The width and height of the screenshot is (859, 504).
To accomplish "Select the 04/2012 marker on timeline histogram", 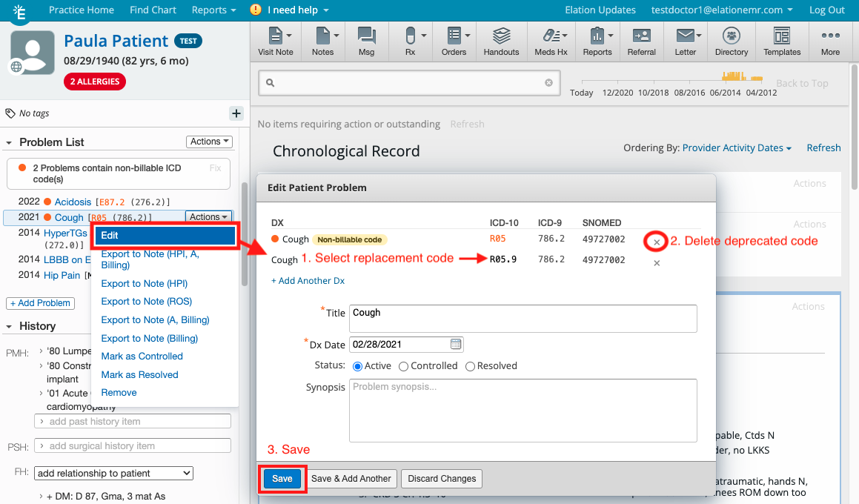I will (x=761, y=93).
